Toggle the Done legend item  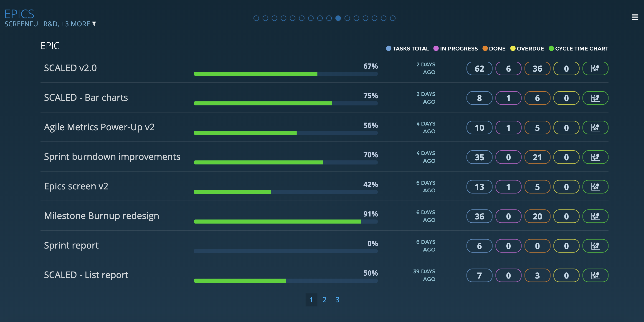[494, 48]
